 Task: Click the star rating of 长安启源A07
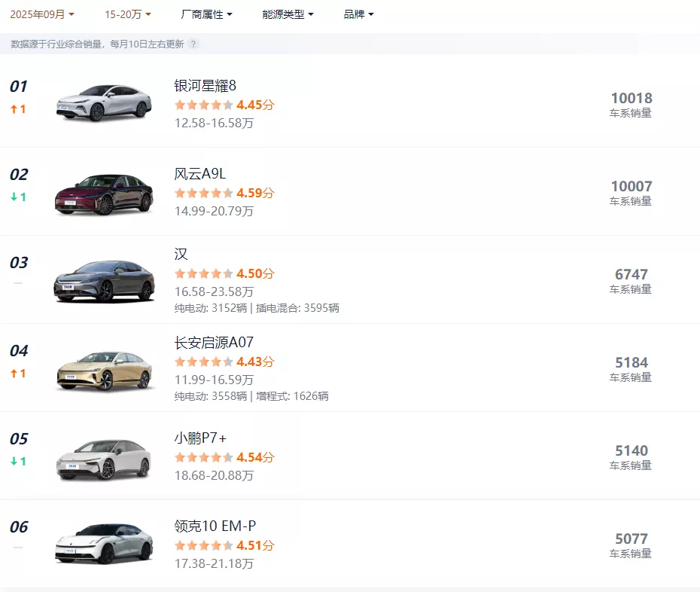coord(203,362)
